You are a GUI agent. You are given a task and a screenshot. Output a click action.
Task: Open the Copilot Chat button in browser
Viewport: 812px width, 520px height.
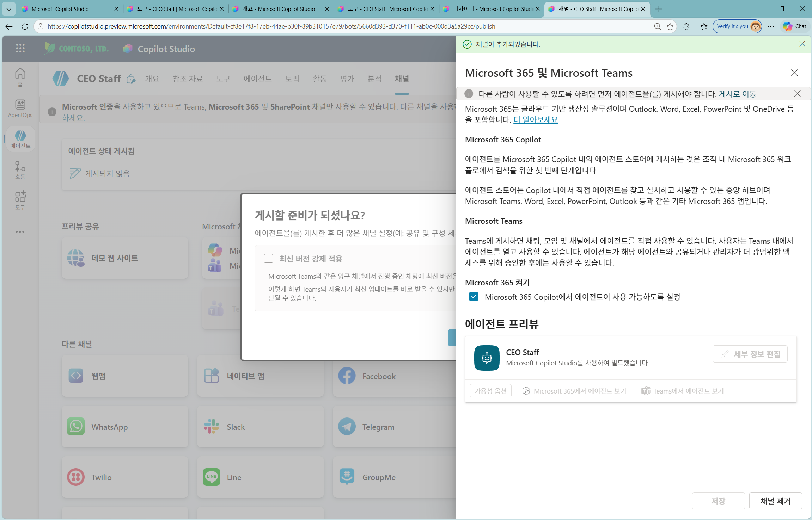795,26
